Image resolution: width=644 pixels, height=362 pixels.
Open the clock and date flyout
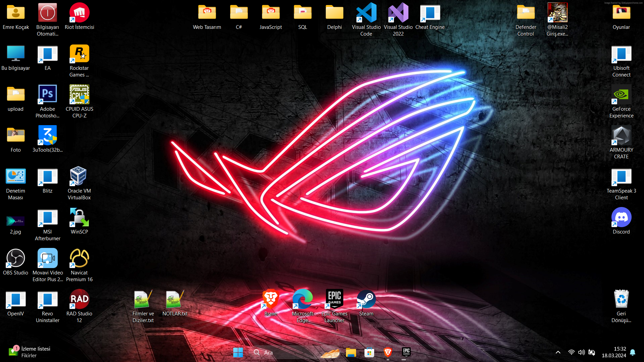point(614,353)
